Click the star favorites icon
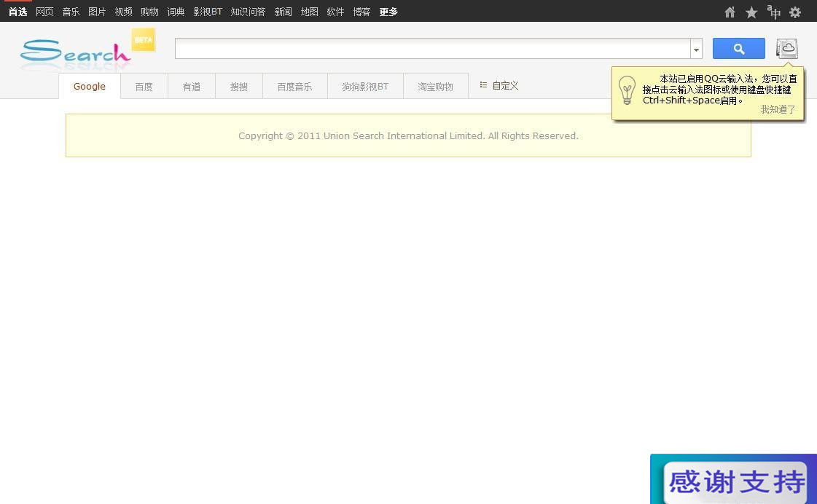Viewport: 817px width, 504px height. pyautogui.click(x=751, y=12)
